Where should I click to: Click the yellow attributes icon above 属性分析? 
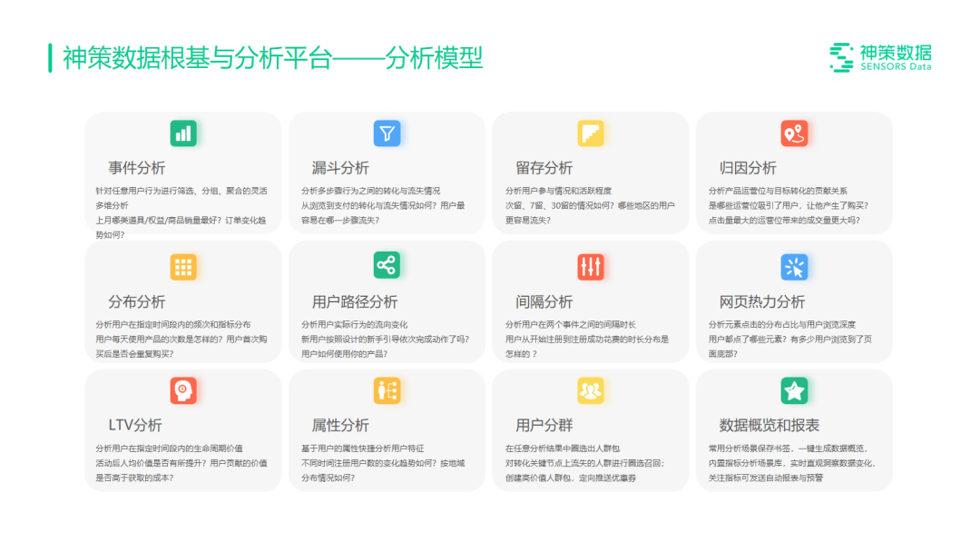(387, 390)
